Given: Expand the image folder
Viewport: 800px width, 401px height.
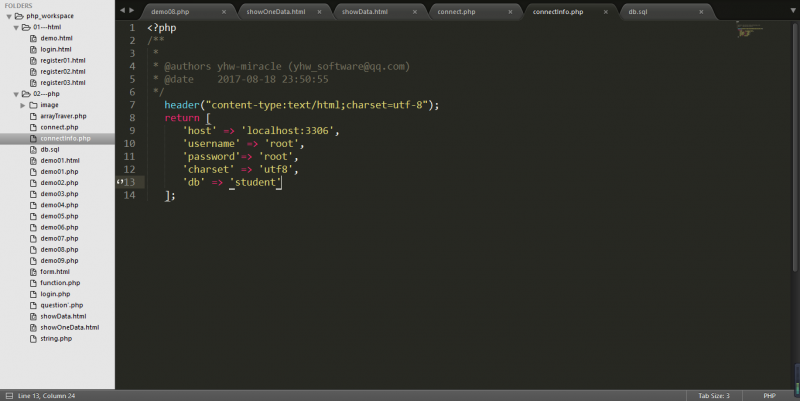Looking at the screenshot, I should [22, 104].
